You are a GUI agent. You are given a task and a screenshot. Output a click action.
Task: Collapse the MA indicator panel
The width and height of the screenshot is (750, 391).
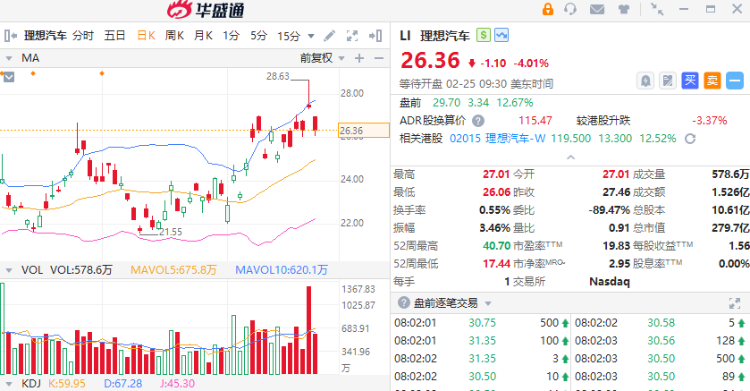[x=8, y=58]
